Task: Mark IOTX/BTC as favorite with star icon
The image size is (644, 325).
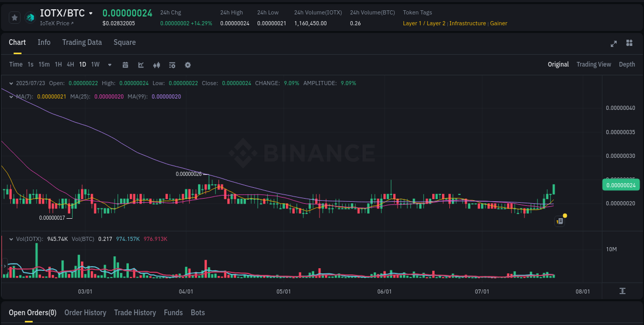Action: (14, 17)
